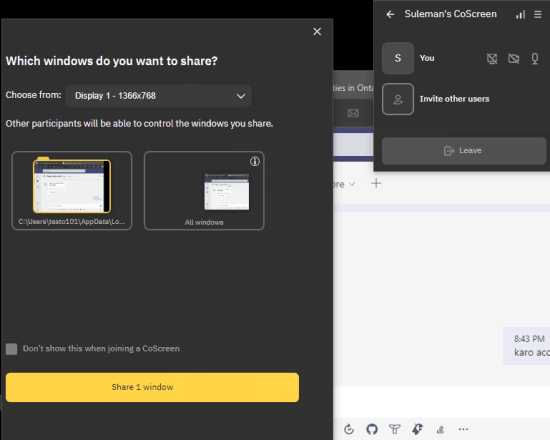The width and height of the screenshot is (550, 440).
Task: Toggle the camera icon next to You
Action: coord(513,59)
